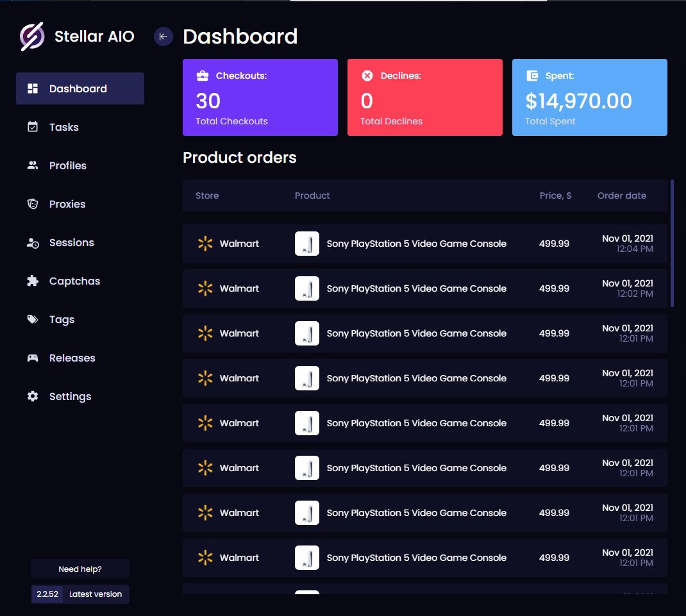Click the Dashboard grid icon
Viewport: 686px width, 616px height.
pos(33,88)
